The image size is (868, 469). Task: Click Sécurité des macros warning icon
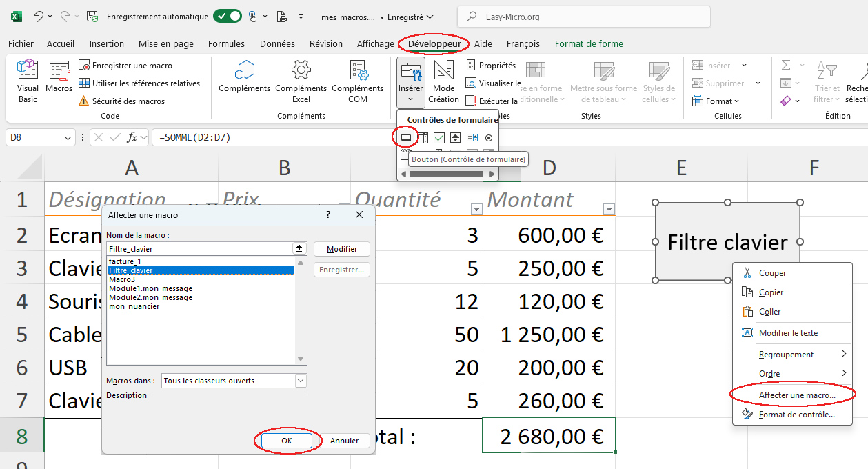84,101
